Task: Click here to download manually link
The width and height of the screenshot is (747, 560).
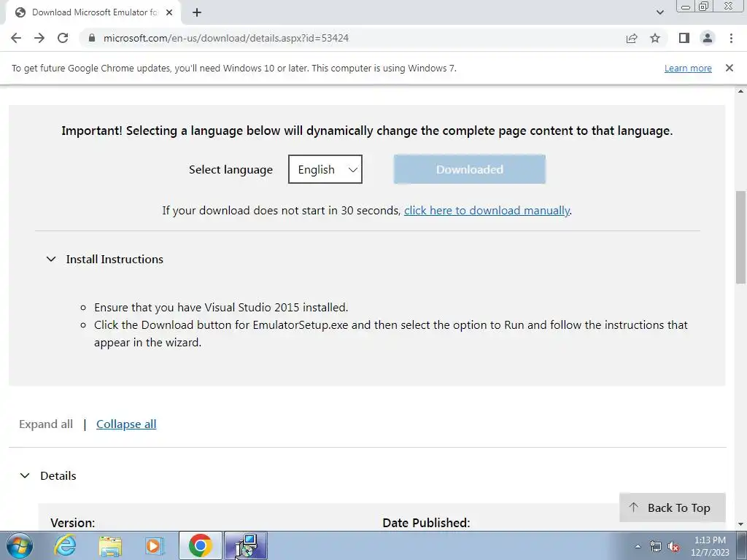Action: (x=487, y=211)
